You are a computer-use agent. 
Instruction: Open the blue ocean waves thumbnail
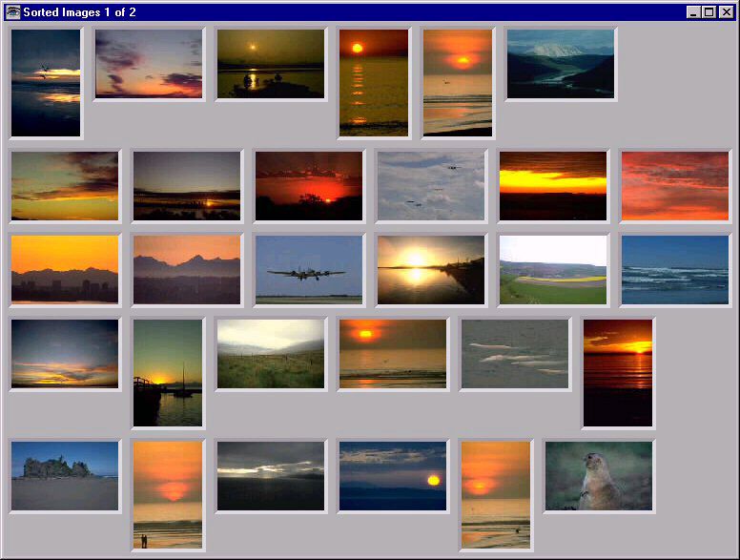pyautogui.click(x=675, y=270)
